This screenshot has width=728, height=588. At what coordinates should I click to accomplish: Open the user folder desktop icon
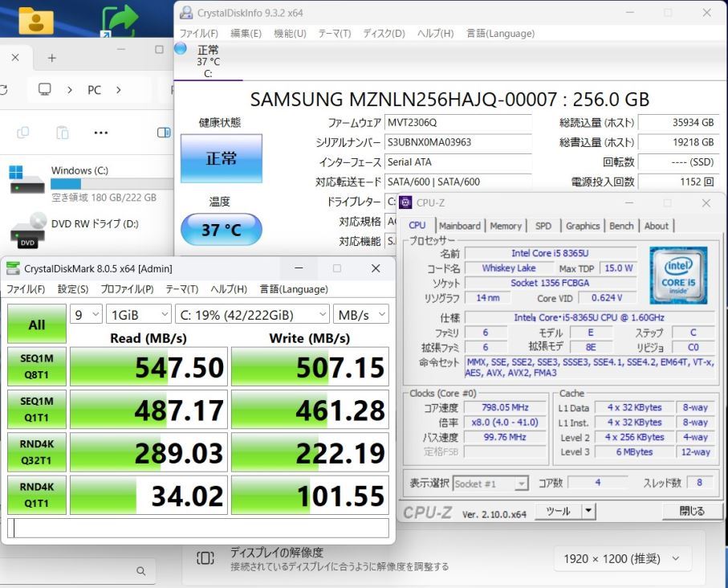click(36, 20)
